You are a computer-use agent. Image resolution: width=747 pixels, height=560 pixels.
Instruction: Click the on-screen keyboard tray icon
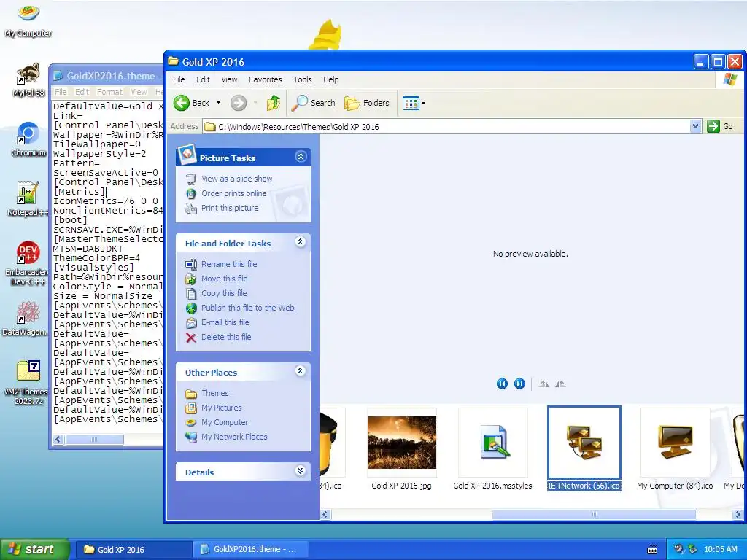pyautogui.click(x=652, y=550)
